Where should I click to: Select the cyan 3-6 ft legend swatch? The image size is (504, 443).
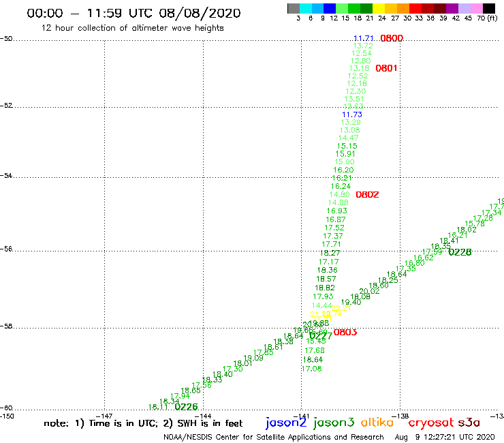[306, 8]
